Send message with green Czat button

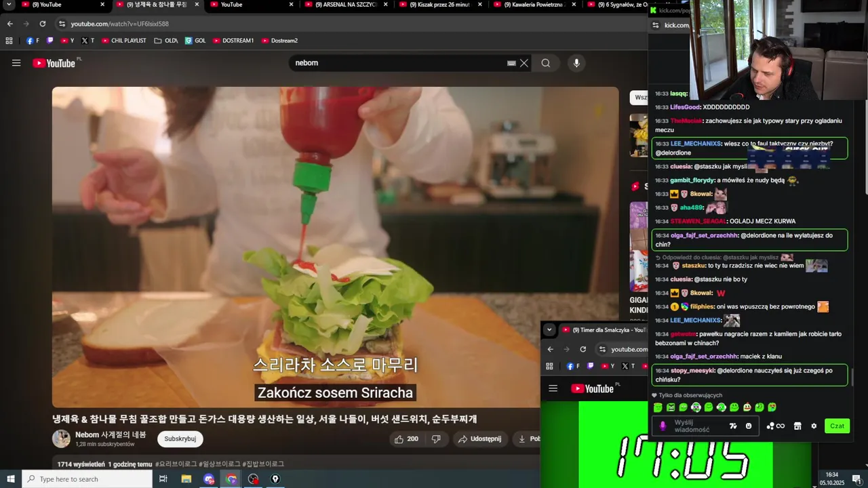[837, 426]
